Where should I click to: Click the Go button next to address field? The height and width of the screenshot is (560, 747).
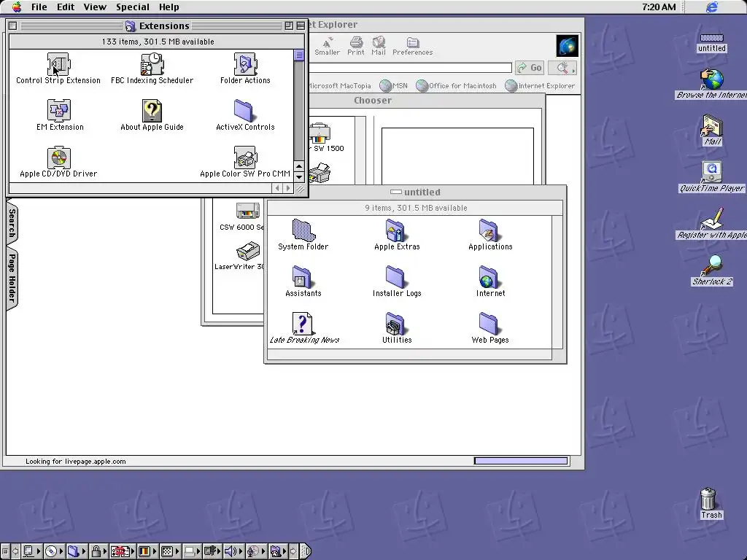pos(530,68)
